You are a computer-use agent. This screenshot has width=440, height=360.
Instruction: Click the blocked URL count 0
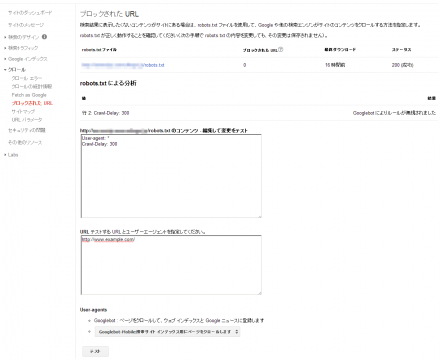point(245,65)
